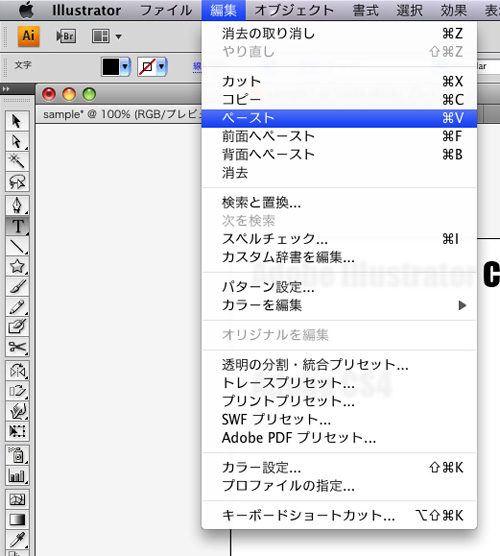Expand the カラーを編集 submenu arrow
This screenshot has height=556, width=500.
pyautogui.click(x=462, y=305)
